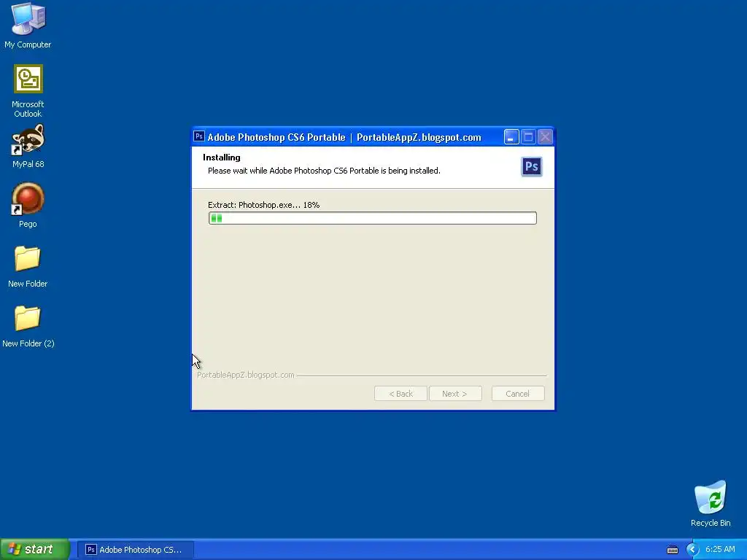The image size is (747, 560).
Task: Click the 'Extract: Photoshop.exe... 18%' status text
Action: point(263,205)
